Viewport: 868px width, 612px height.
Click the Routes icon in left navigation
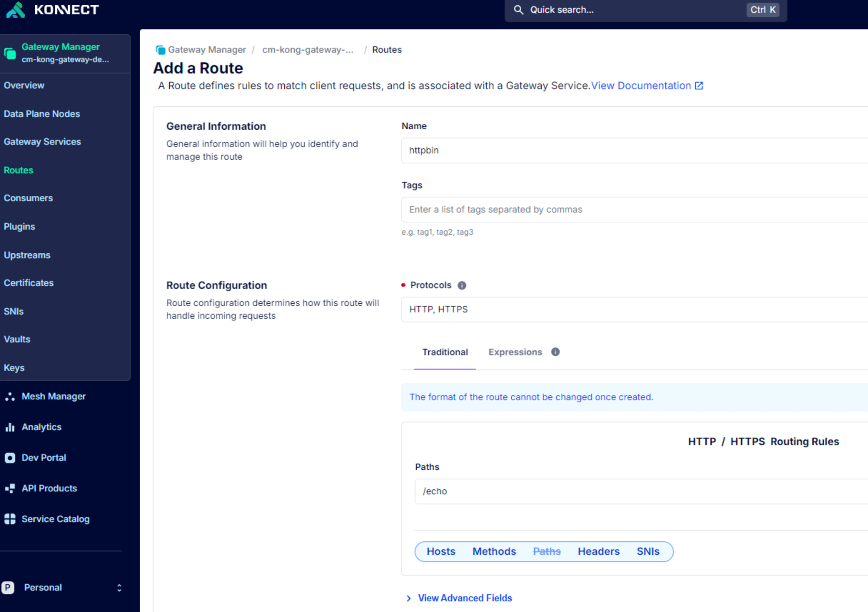point(19,170)
